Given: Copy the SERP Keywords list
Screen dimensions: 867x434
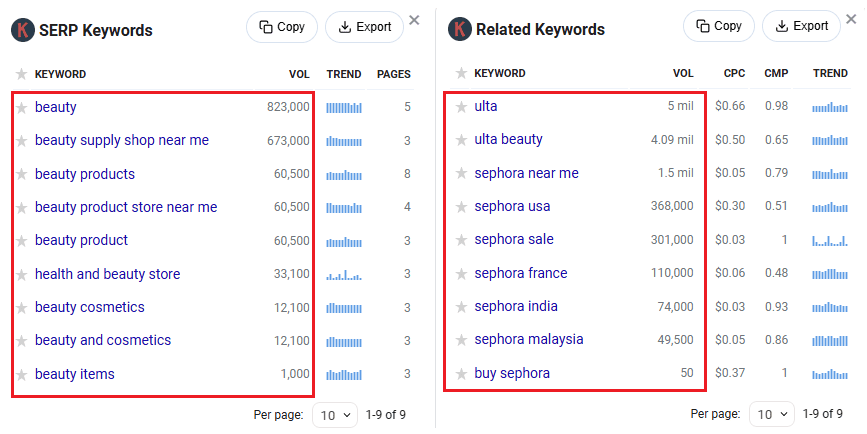Looking at the screenshot, I should point(282,27).
